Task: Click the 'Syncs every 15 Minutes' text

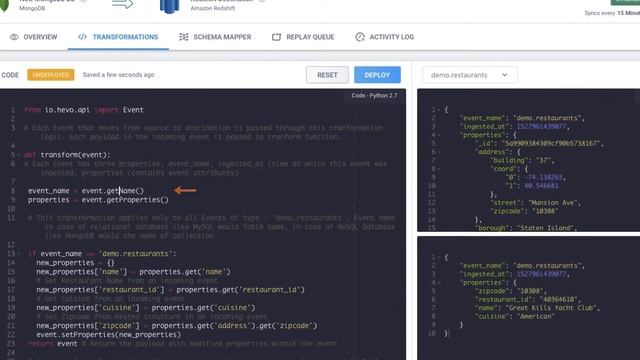Action: click(612, 13)
